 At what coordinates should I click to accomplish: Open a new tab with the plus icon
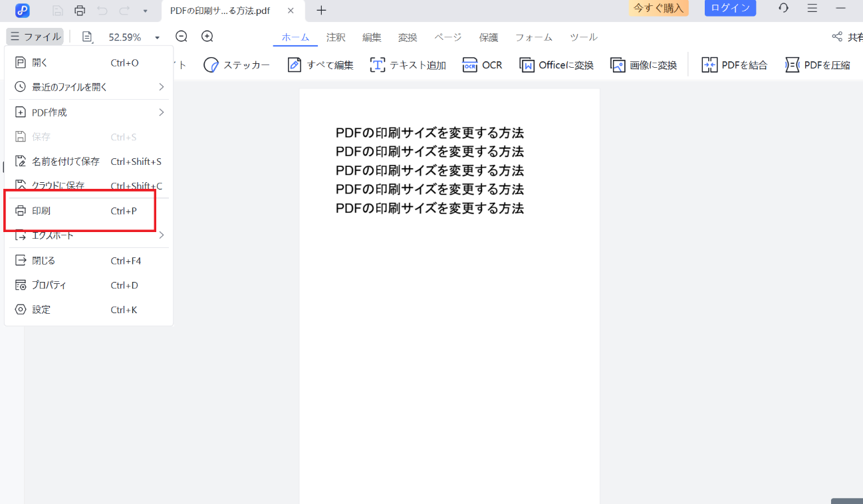coord(321,11)
